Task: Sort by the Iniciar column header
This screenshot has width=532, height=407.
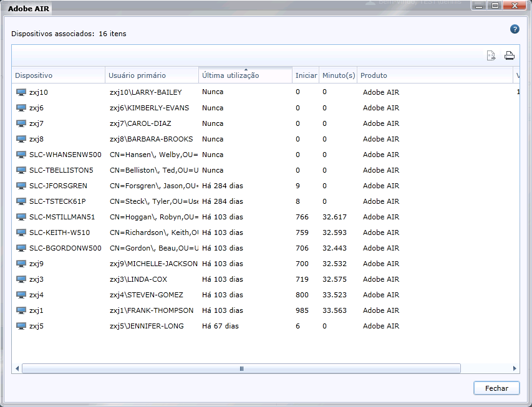Action: click(x=306, y=75)
